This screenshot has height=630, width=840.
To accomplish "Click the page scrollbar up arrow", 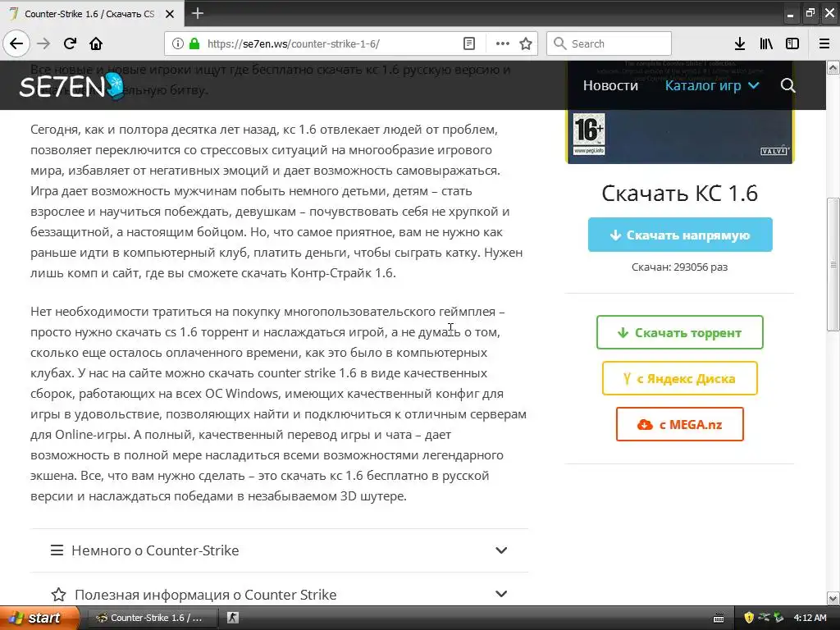I will point(833,67).
